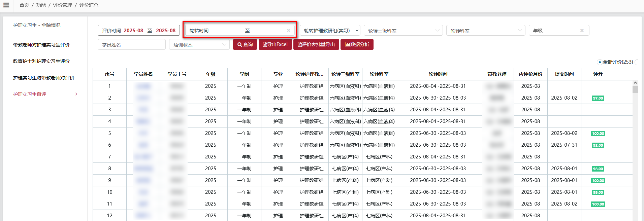Open 教育护士对护理实习生评价 in sidebar
This screenshot has height=221, width=644.
tap(41, 61)
